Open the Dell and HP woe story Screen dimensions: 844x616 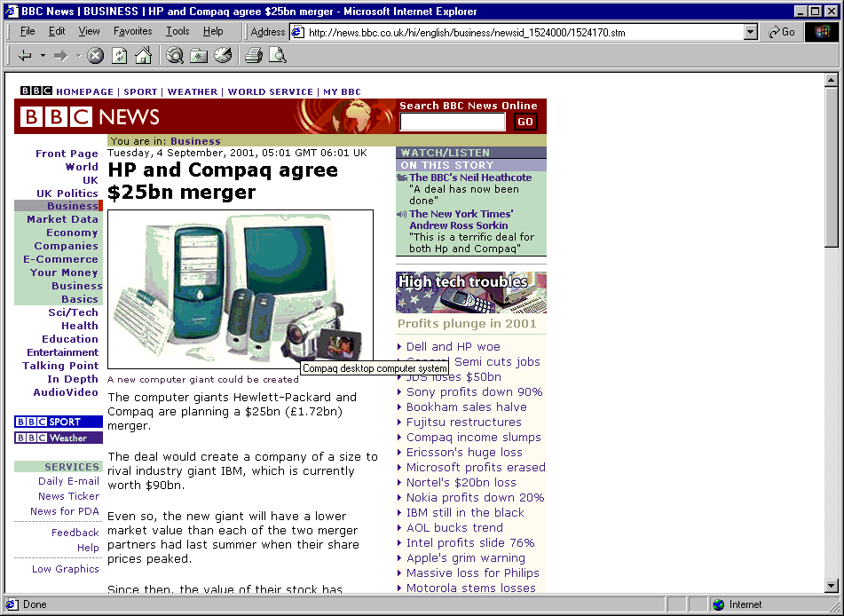point(454,347)
